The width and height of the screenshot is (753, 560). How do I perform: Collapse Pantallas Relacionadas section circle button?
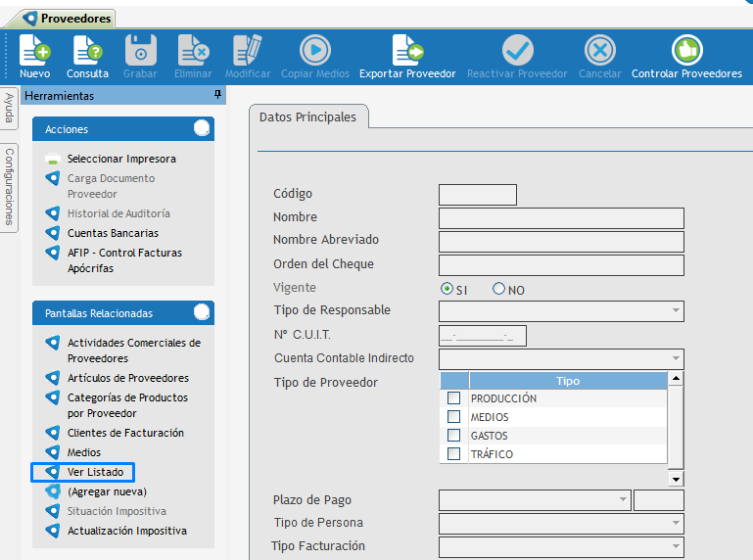[202, 312]
